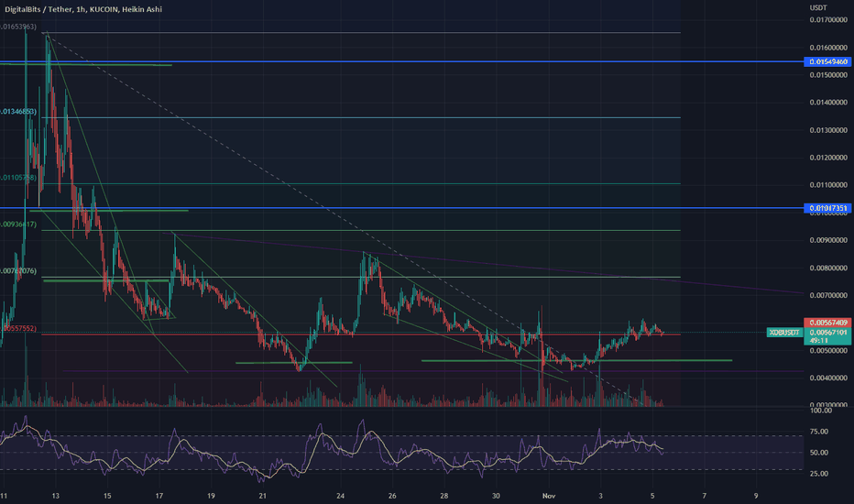Click the Fibonacci level label .01105758)
The height and width of the screenshot is (504, 854).
coord(18,178)
